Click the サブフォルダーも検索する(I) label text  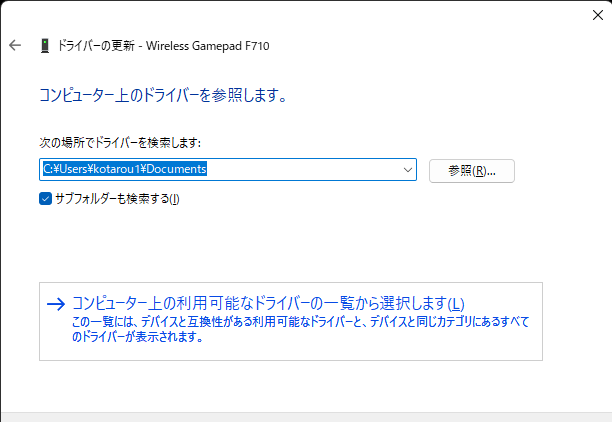(x=118, y=198)
